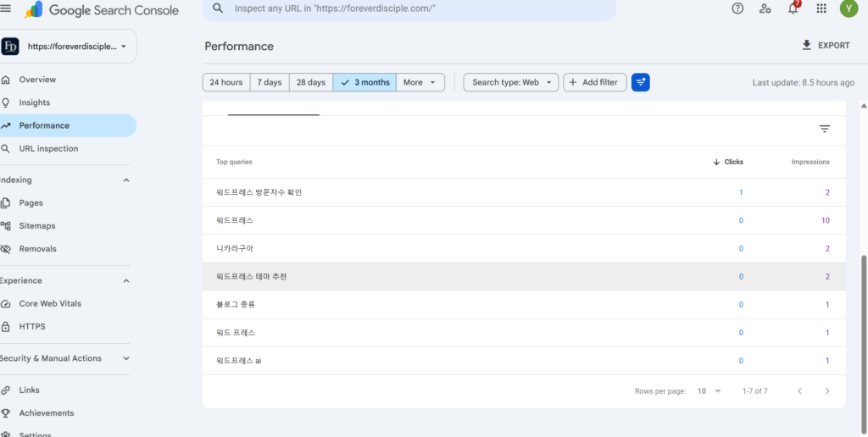Click the EXPORT button
The image size is (868, 437).
click(x=826, y=46)
